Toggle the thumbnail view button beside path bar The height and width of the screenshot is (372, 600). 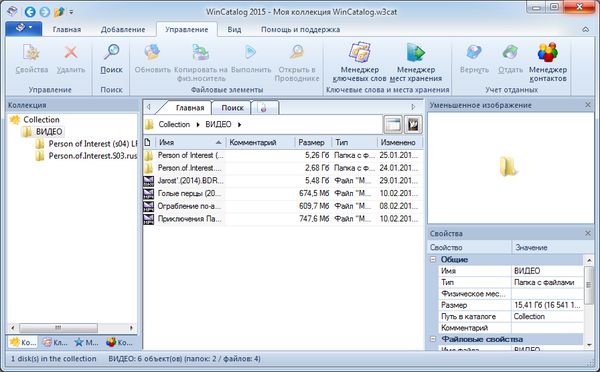pos(413,124)
